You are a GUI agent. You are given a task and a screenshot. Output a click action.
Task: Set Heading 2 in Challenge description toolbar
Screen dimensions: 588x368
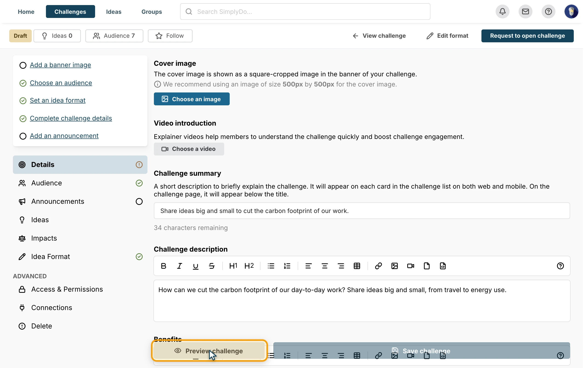249,266
